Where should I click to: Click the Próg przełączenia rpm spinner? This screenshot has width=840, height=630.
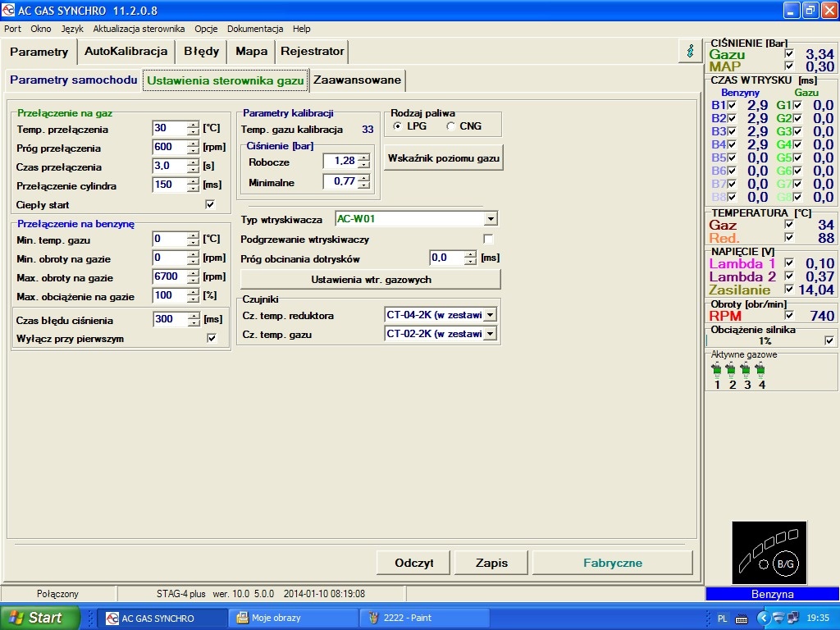[193, 148]
